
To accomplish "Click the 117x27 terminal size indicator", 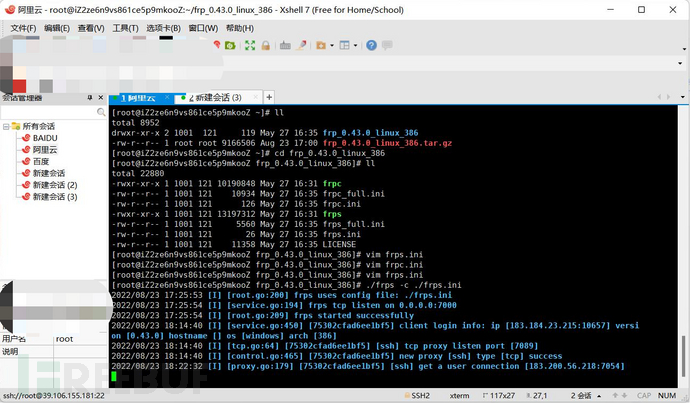I will point(499,396).
